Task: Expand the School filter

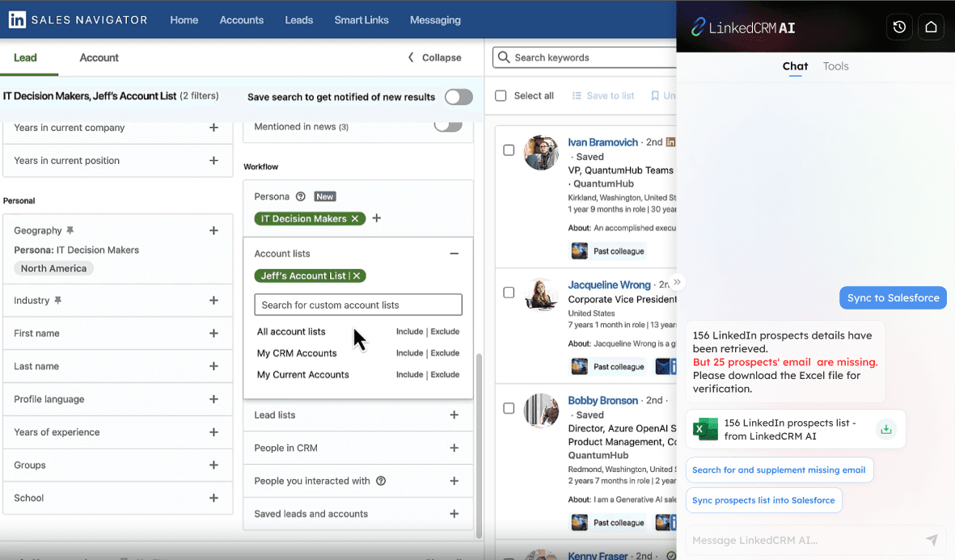Action: pos(213,497)
